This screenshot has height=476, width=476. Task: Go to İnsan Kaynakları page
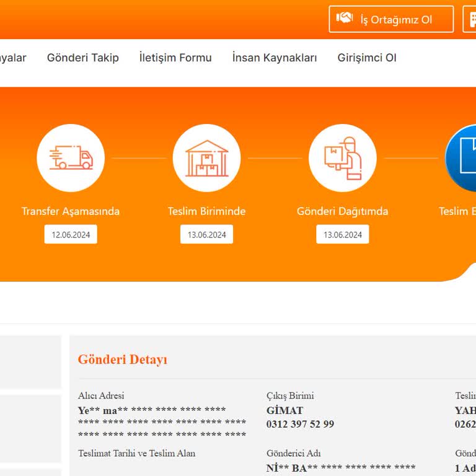(275, 58)
